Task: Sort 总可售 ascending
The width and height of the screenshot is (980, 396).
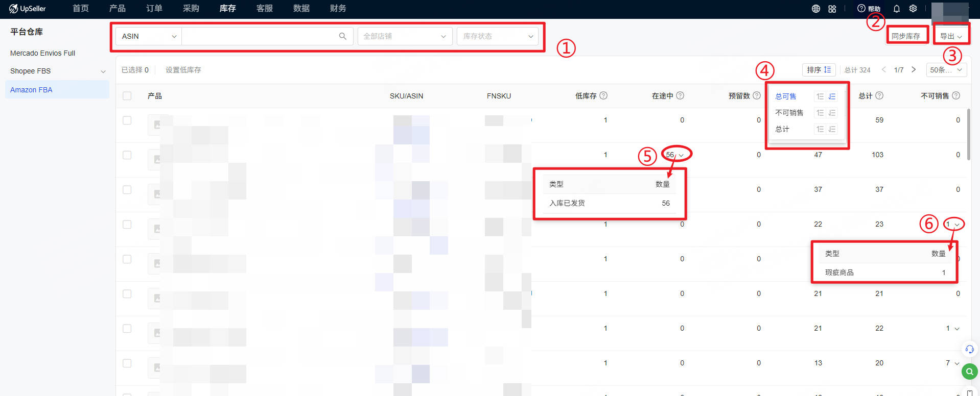Action: [x=820, y=96]
